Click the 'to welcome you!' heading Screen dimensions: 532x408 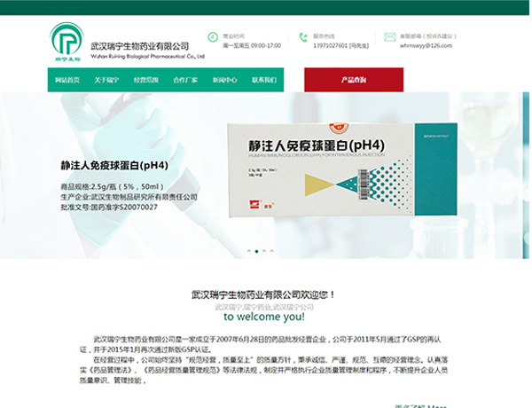pos(264,317)
